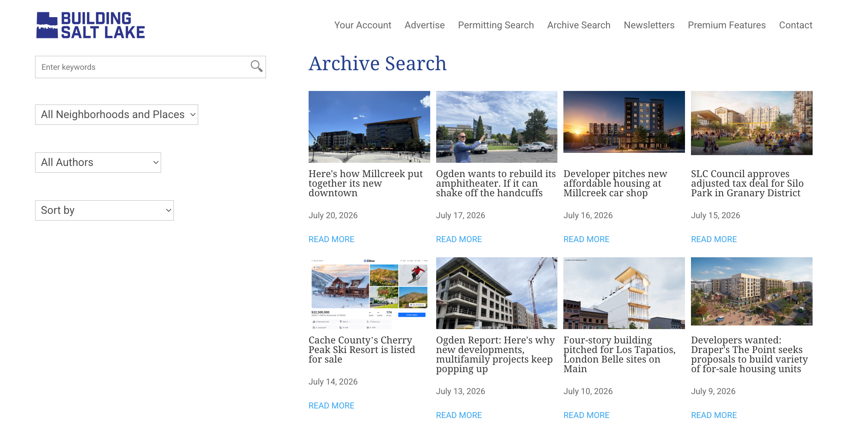This screenshot has height=430, width=868.
Task: Click READ MORE under the July 15 article
Action: (714, 239)
